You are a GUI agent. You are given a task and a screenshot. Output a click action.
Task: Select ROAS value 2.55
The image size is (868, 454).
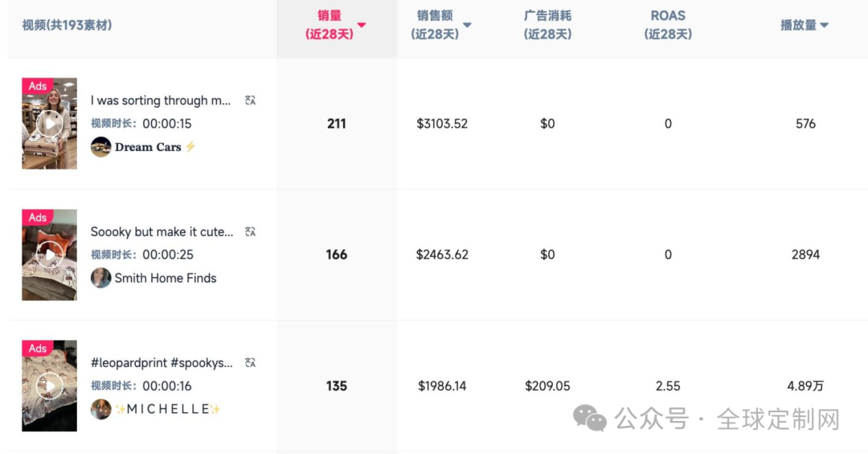point(668,386)
